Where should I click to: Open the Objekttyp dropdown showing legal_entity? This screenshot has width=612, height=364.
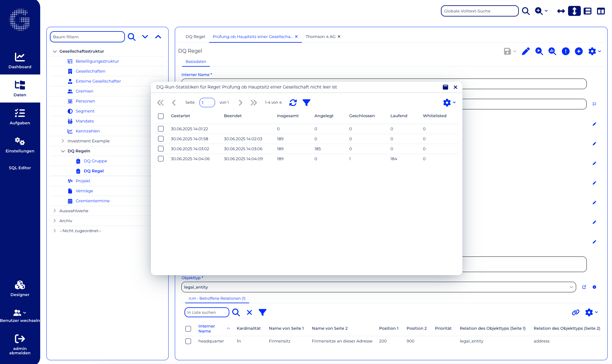pos(571,287)
